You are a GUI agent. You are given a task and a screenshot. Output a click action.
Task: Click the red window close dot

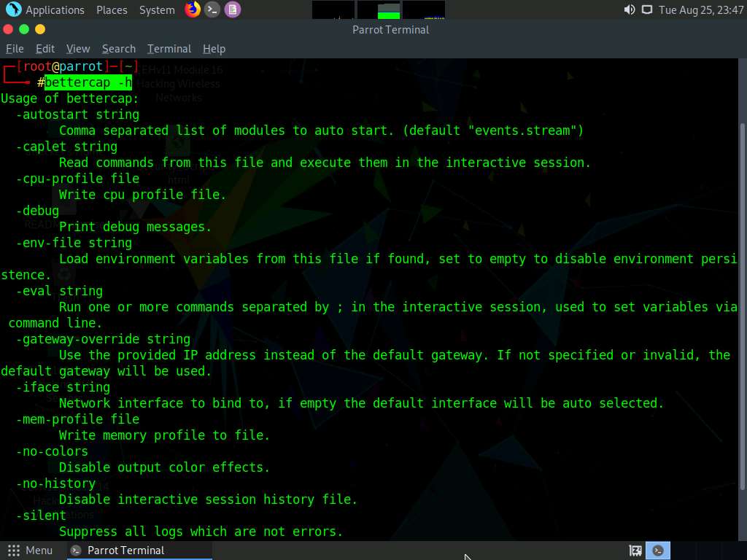click(7, 29)
